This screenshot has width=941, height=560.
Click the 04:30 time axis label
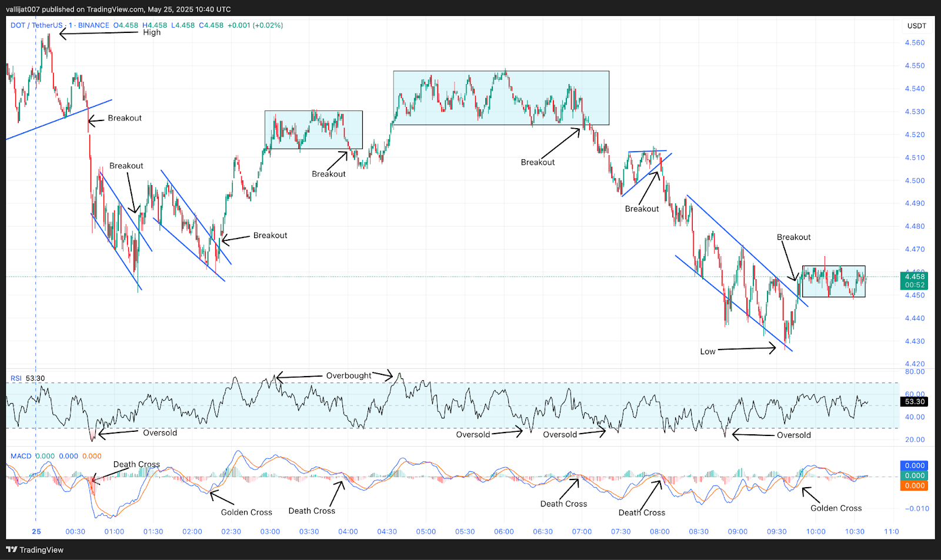(387, 531)
